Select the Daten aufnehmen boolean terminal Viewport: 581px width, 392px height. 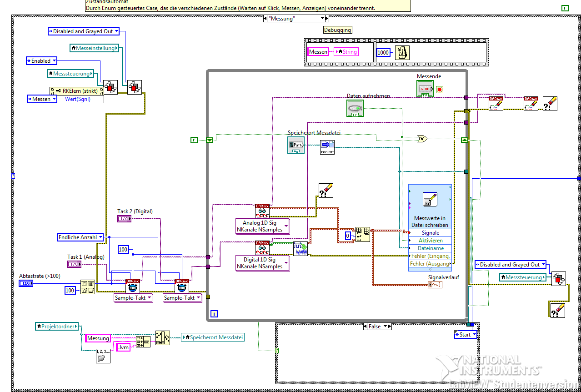point(355,108)
